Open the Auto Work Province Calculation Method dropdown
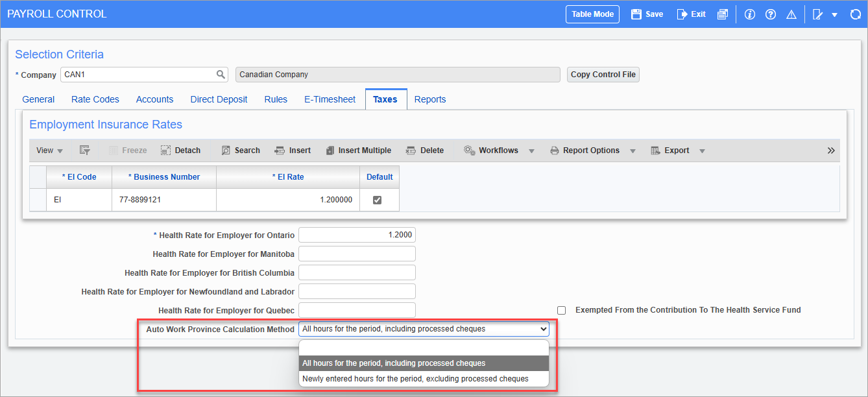This screenshot has width=868, height=397. [543, 328]
